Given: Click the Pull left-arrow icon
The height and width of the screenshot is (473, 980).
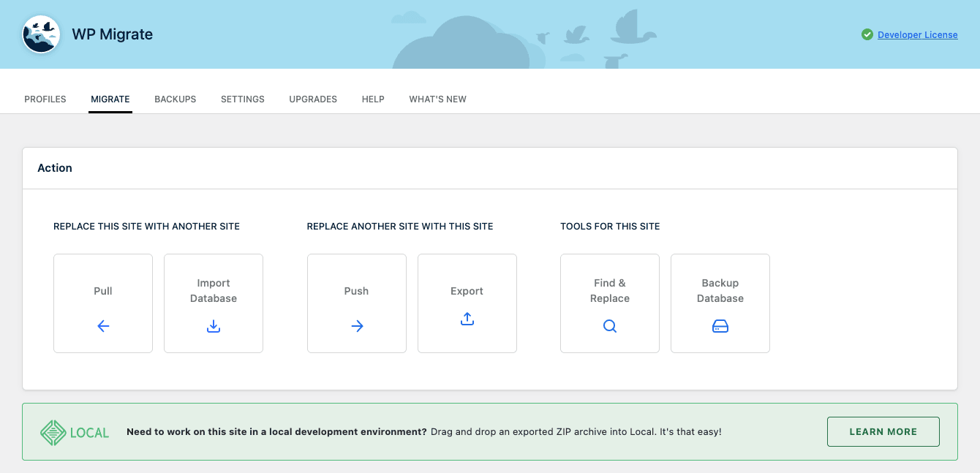Looking at the screenshot, I should click(103, 326).
